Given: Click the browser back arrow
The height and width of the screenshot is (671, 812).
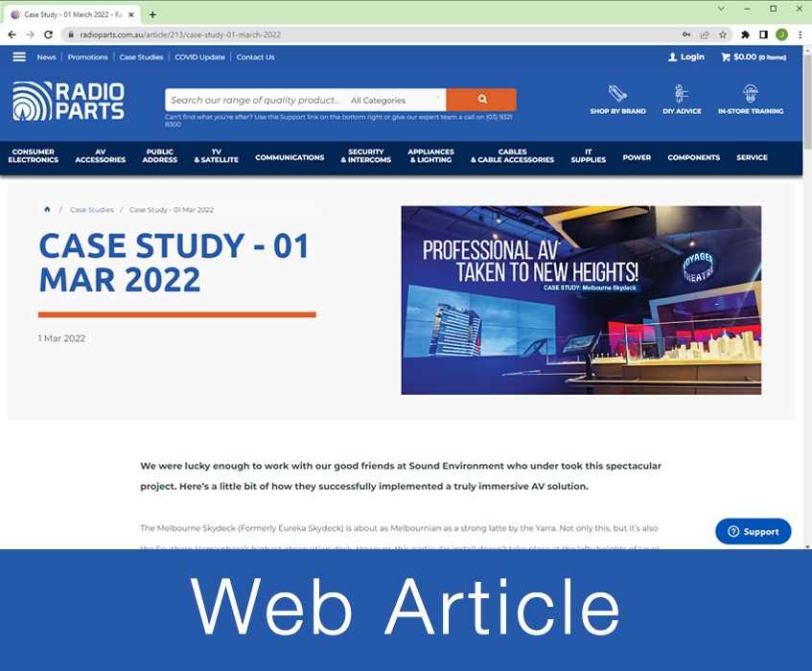Looking at the screenshot, I should (x=12, y=35).
